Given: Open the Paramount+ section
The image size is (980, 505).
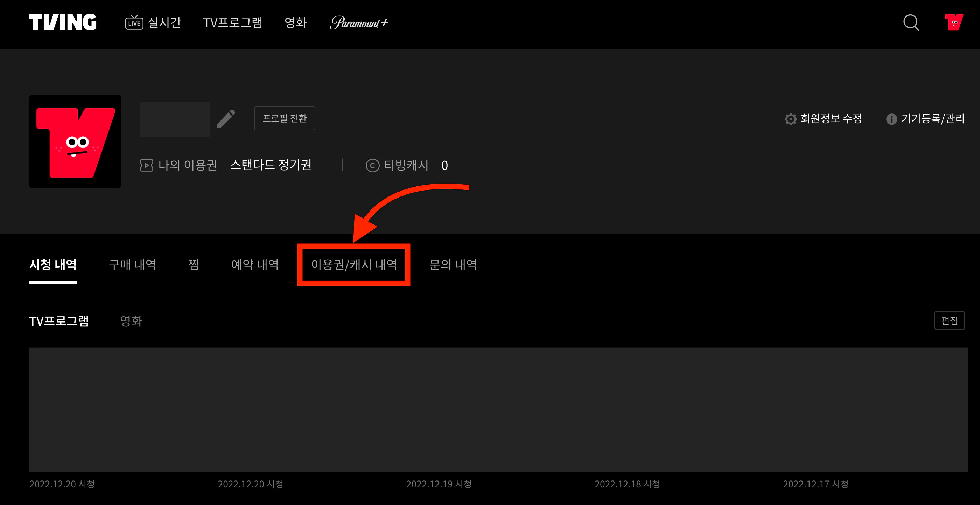Looking at the screenshot, I should tap(359, 22).
